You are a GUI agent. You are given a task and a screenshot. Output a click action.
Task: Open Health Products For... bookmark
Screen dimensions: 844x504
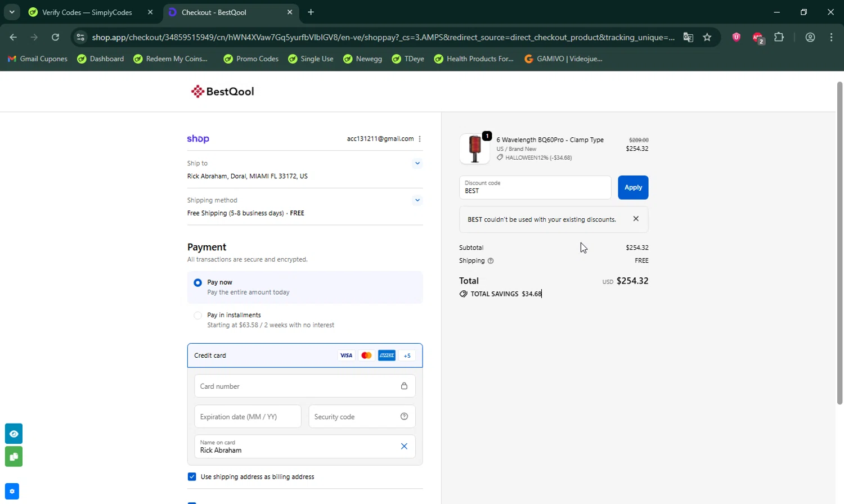(474, 58)
